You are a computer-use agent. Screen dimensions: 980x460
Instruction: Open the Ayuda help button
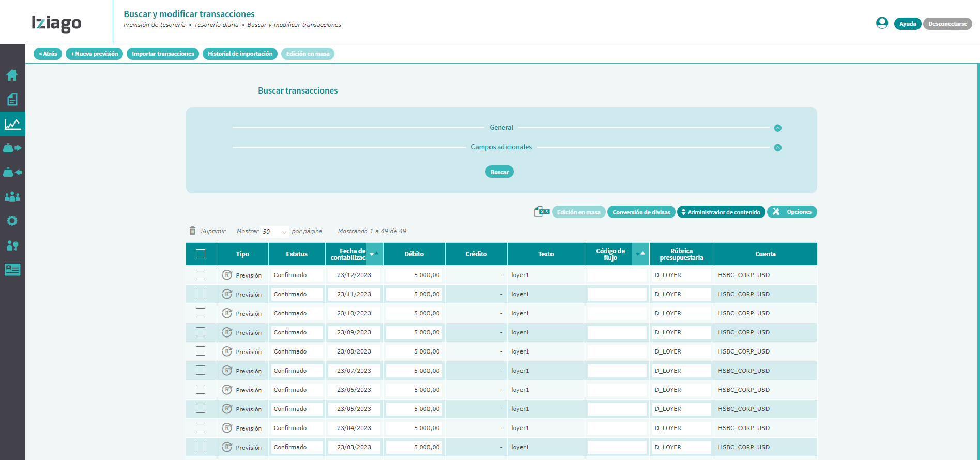[x=907, y=24]
